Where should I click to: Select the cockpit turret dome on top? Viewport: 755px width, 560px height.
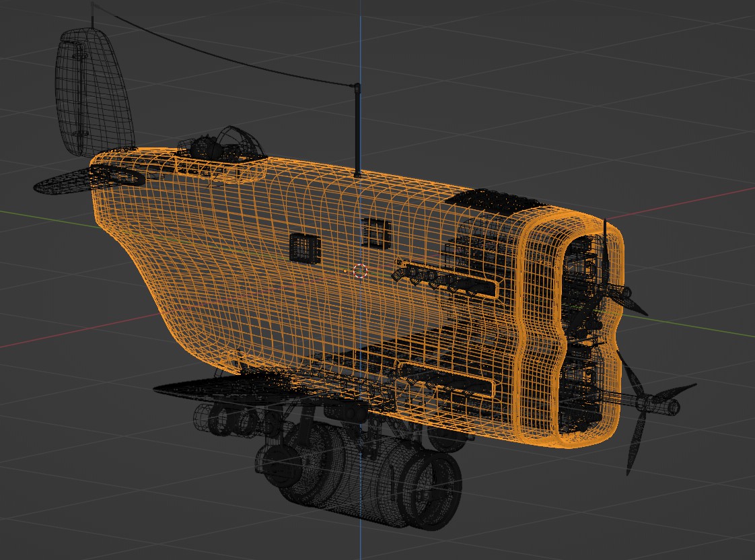(224, 145)
